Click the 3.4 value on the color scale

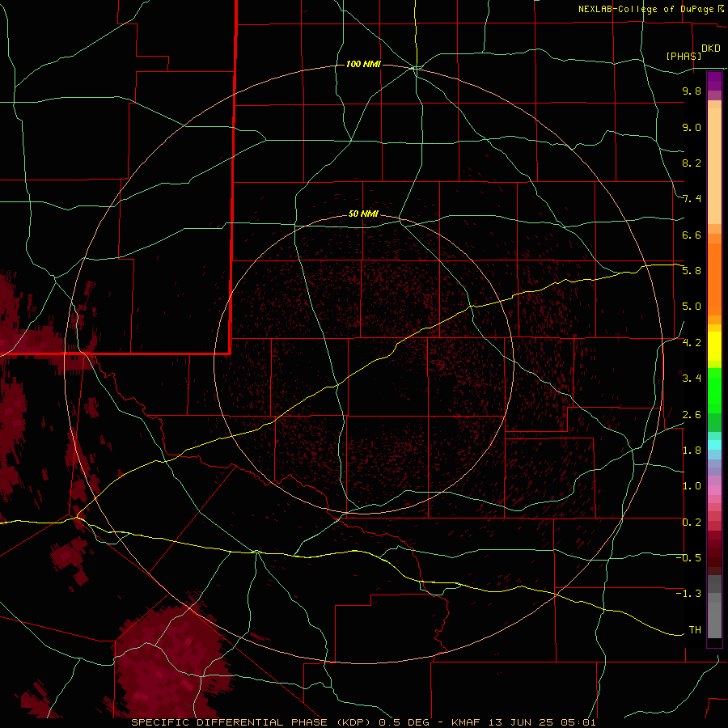click(x=692, y=379)
